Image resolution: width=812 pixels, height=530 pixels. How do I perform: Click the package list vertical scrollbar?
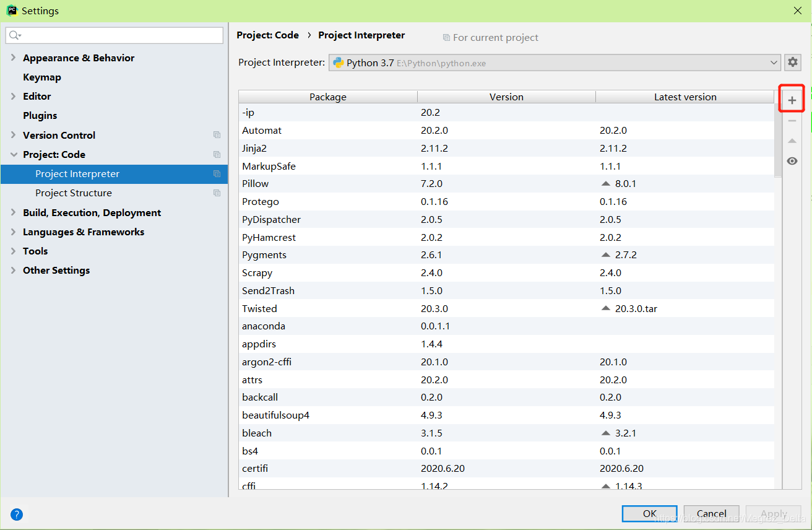tap(778, 140)
